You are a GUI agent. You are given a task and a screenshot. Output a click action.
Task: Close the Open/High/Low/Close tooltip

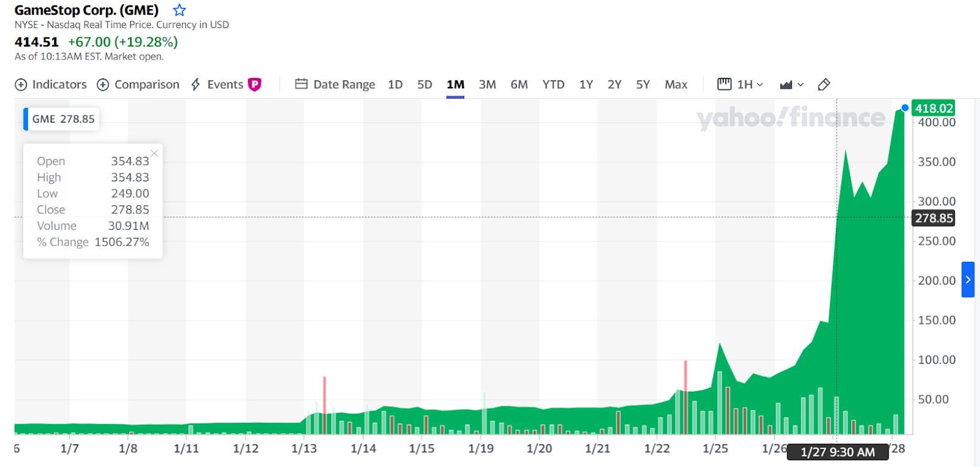(x=154, y=153)
